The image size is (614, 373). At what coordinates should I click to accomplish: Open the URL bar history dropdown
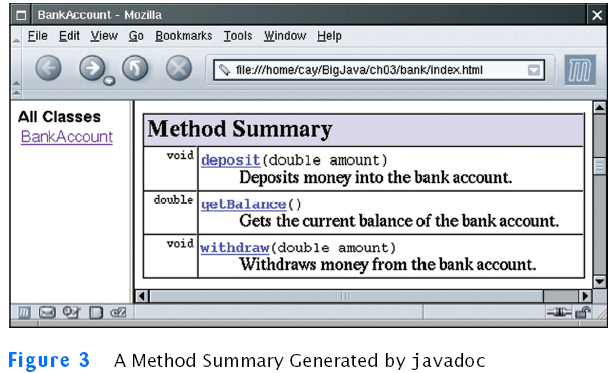(534, 70)
